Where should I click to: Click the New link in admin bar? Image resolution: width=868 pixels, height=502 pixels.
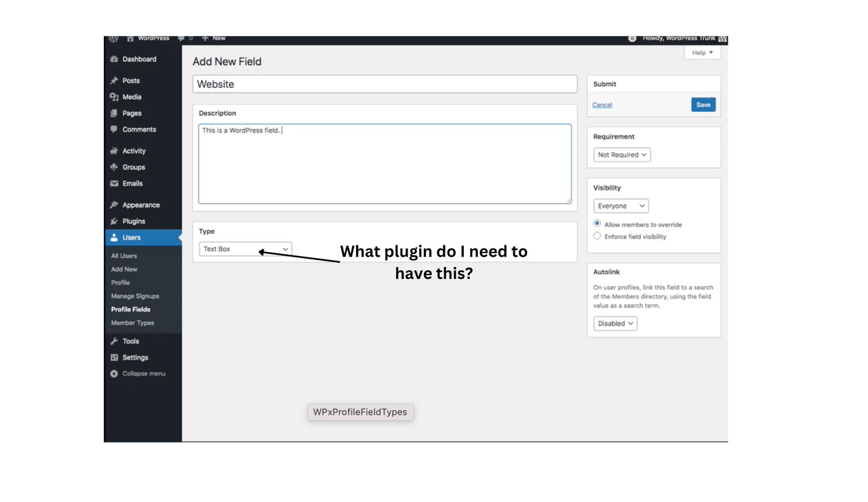[218, 39]
